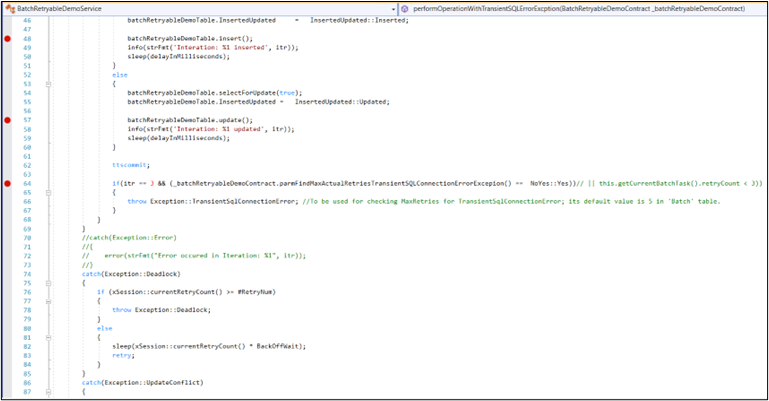This screenshot has width=769, height=401.
Task: Click the commented '//catch(Exception::Error)' line
Action: pos(129,238)
